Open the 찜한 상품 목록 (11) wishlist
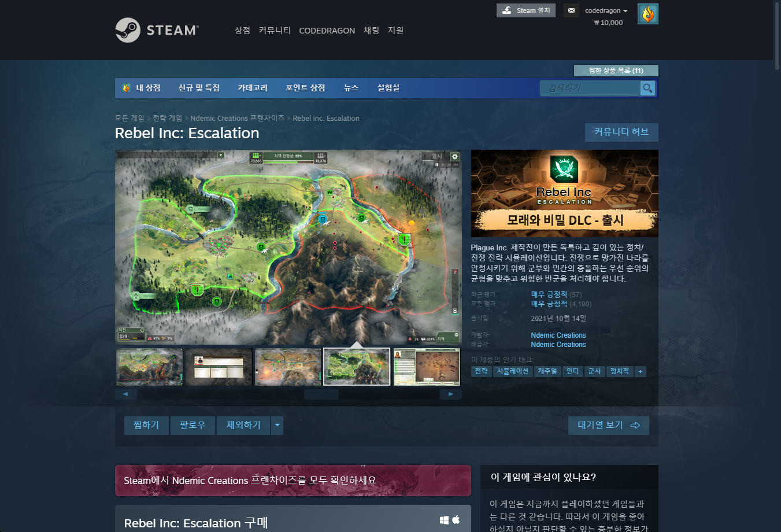Image resolution: width=781 pixels, height=532 pixels. 616,71
